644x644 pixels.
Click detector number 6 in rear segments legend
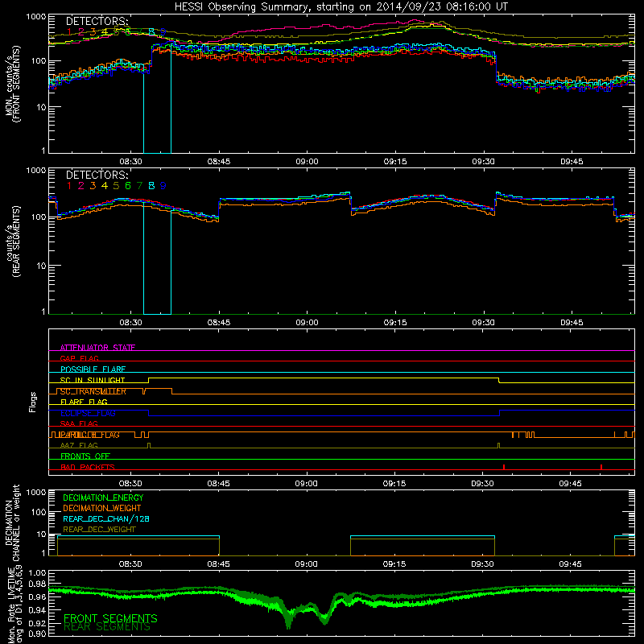(x=128, y=186)
